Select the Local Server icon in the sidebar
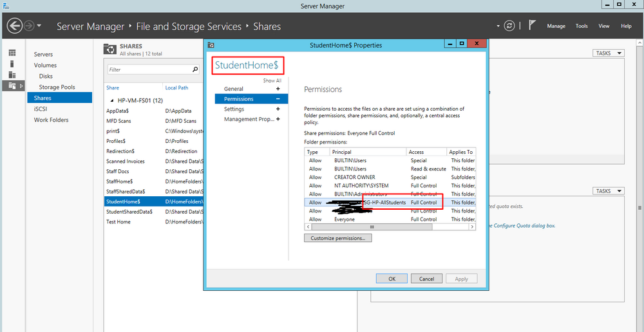644x332 pixels. pyautogui.click(x=12, y=64)
